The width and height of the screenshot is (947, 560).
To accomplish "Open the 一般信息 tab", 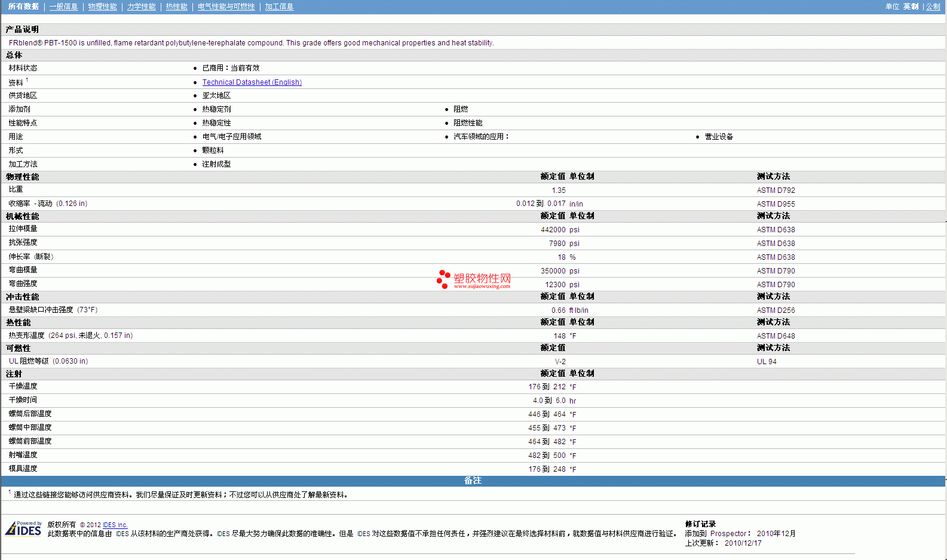I will (x=63, y=7).
